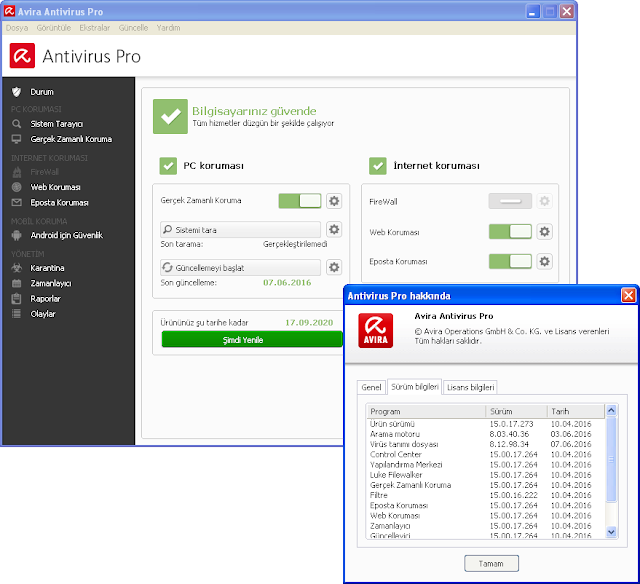Open the disabled FireWall settings gear
The width and height of the screenshot is (640, 584).
click(x=544, y=201)
